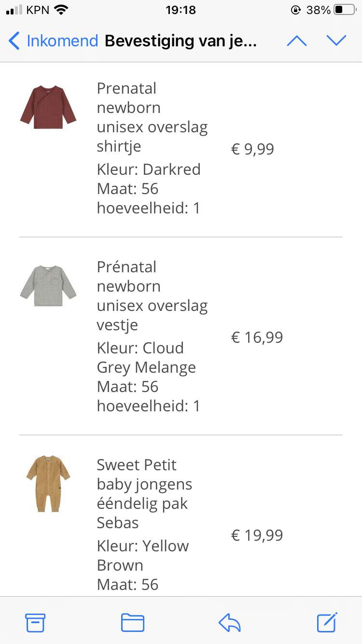This screenshot has width=362, height=644.
Task: Tap the archive box icon
Action: (x=35, y=623)
